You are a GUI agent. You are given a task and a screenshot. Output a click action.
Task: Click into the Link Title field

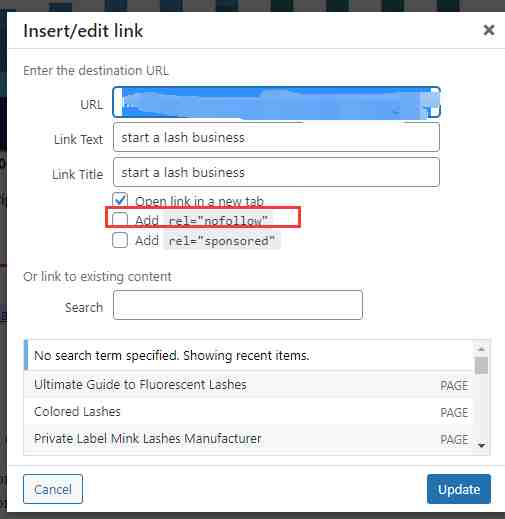tap(276, 172)
